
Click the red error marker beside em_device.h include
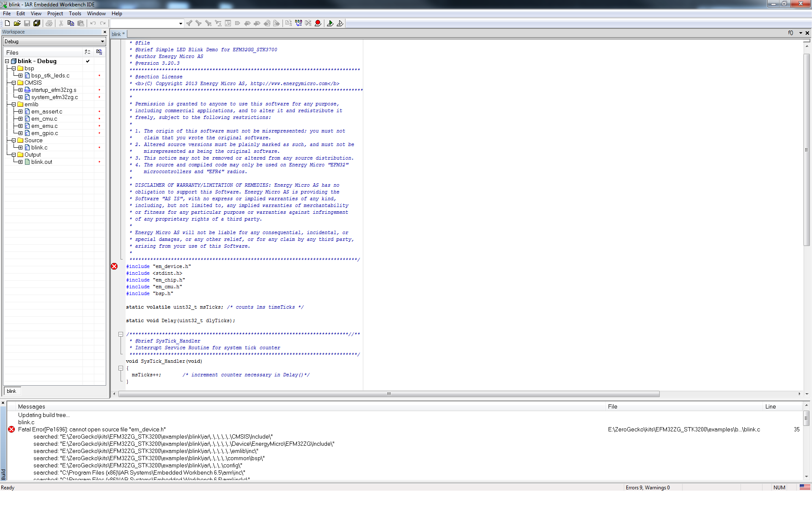(114, 266)
